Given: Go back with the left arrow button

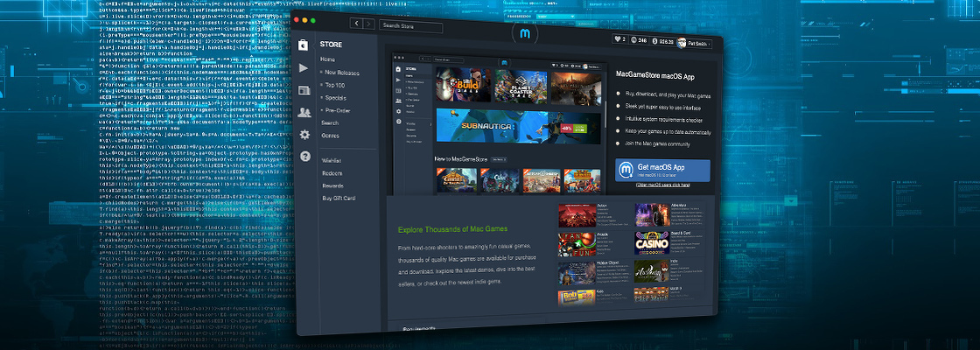Looking at the screenshot, I should coord(356,24).
